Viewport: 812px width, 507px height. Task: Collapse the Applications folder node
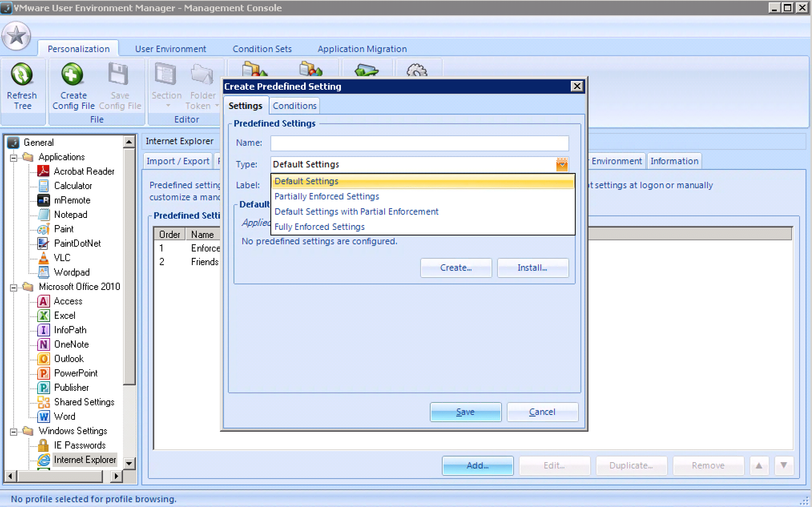[14, 158]
